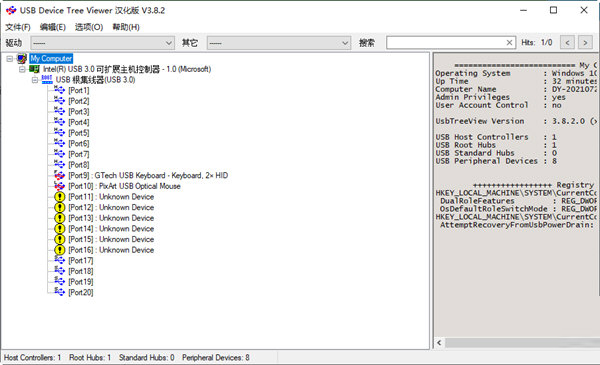The height and width of the screenshot is (365, 600).
Task: Select the [Port17] label
Action: [x=81, y=260]
